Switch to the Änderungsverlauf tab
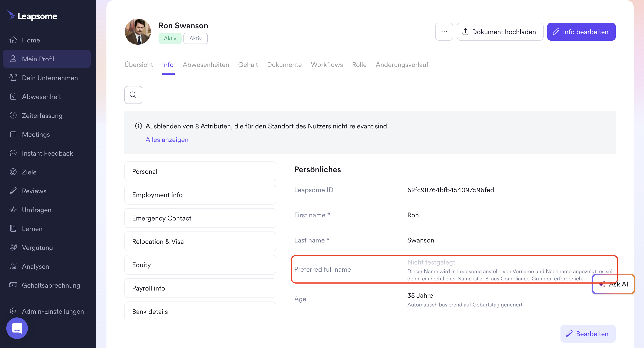This screenshot has height=348, width=644. pos(402,64)
